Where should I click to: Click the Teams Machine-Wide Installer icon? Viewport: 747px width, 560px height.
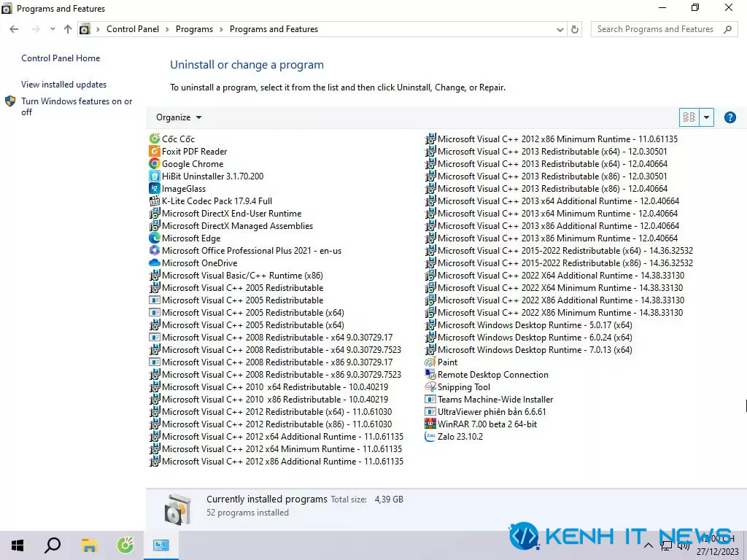430,399
